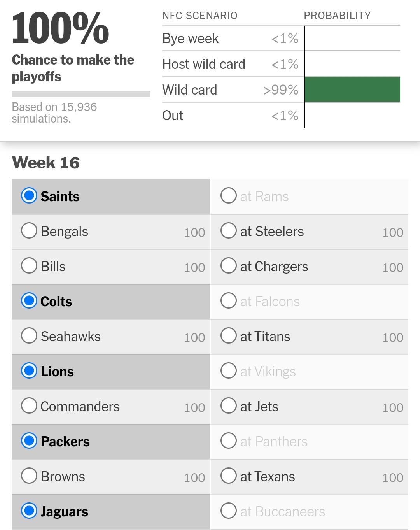Pick the at Chargers radio button
This screenshot has width=420, height=530.
click(x=229, y=266)
